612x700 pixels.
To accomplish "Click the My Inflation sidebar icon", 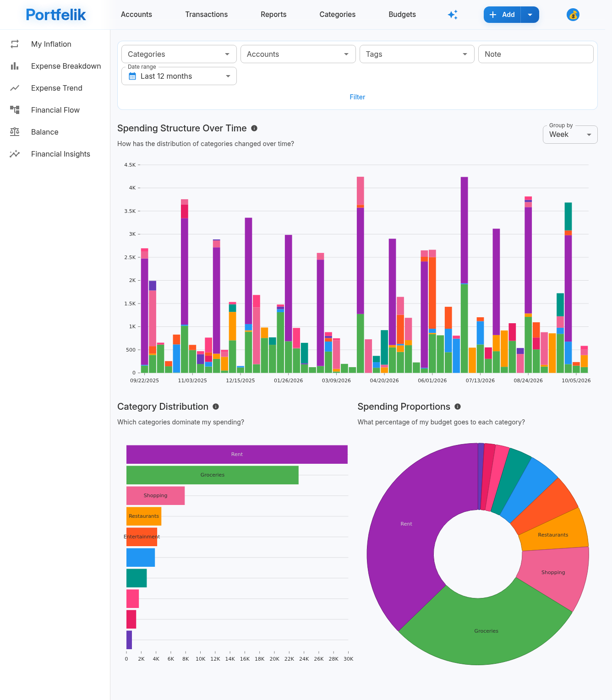I will coord(15,44).
